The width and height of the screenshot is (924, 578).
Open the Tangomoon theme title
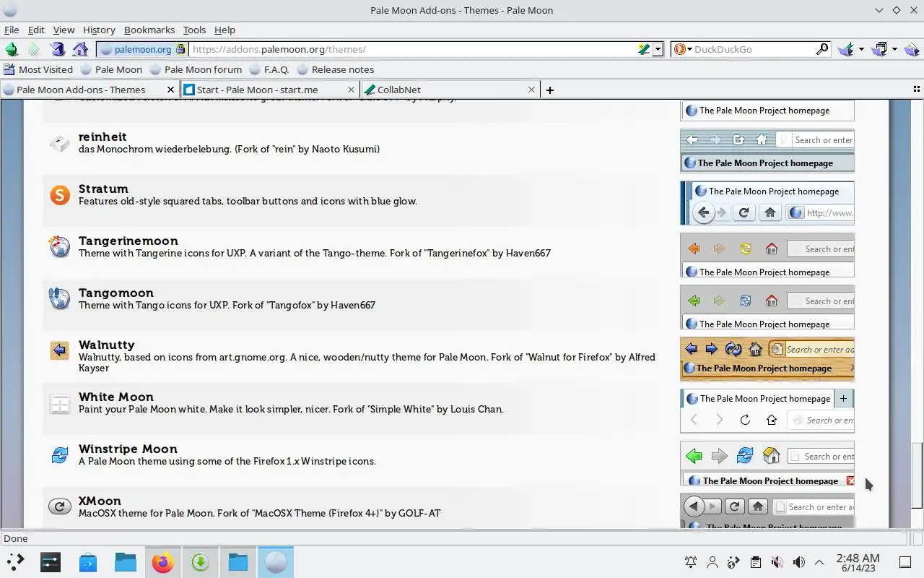pyautogui.click(x=116, y=293)
